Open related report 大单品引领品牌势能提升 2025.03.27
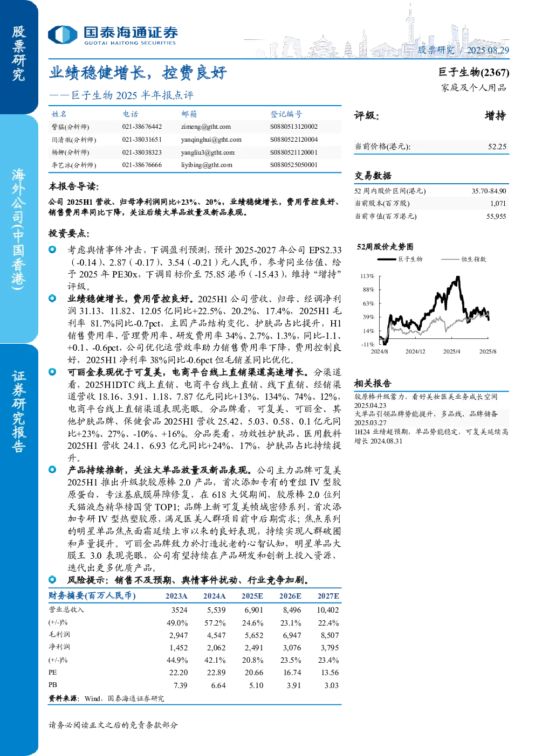 [426, 418]
